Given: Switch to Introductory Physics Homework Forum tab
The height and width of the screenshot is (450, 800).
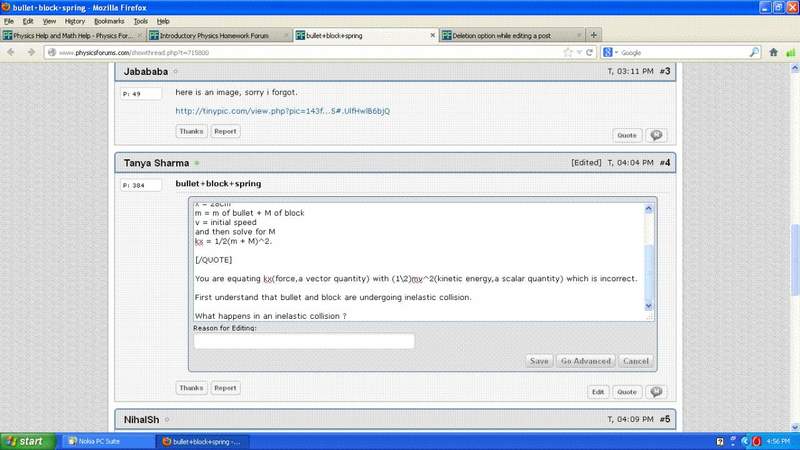Looking at the screenshot, I should click(219, 35).
